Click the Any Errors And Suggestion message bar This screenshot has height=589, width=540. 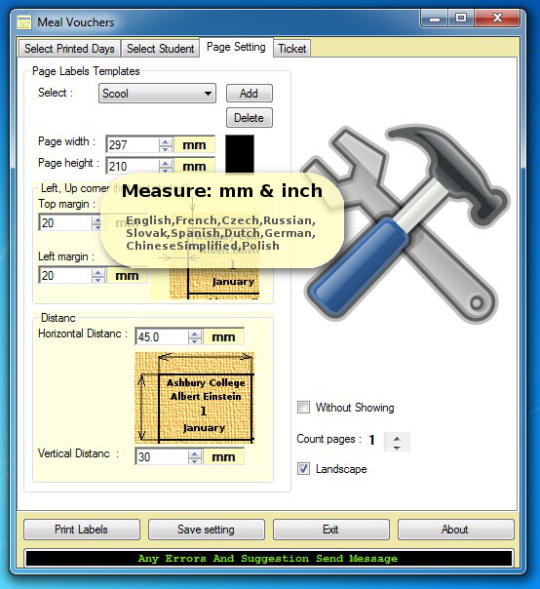[x=269, y=558]
